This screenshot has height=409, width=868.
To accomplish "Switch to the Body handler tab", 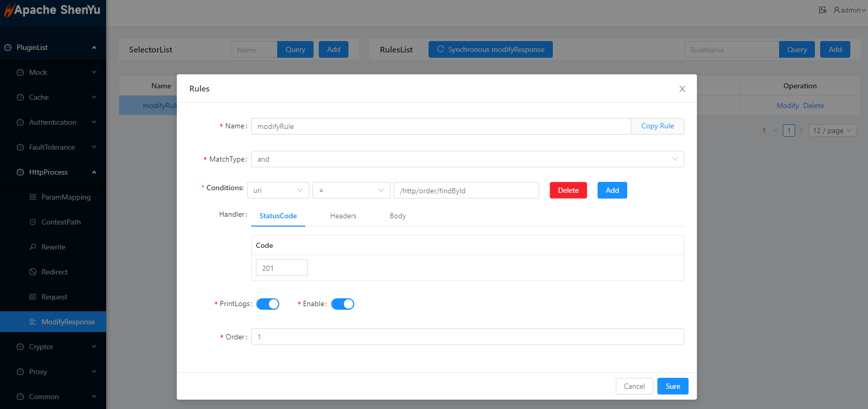I will click(x=398, y=216).
